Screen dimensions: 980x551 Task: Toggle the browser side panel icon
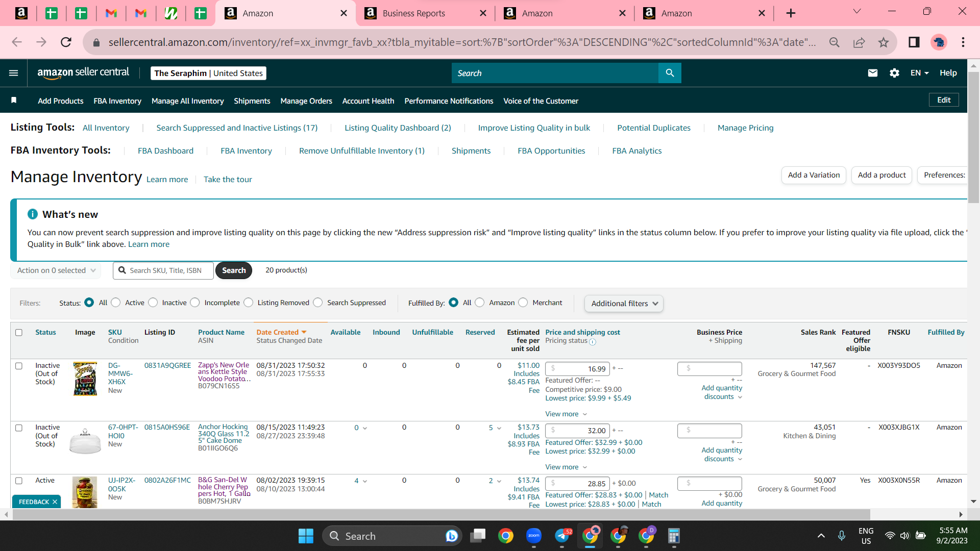click(x=914, y=42)
